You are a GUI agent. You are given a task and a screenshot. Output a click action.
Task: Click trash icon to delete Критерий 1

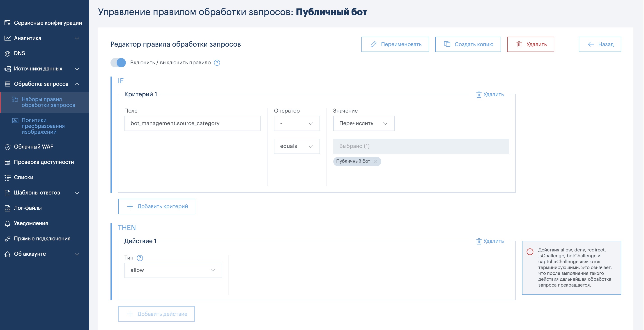[478, 95]
